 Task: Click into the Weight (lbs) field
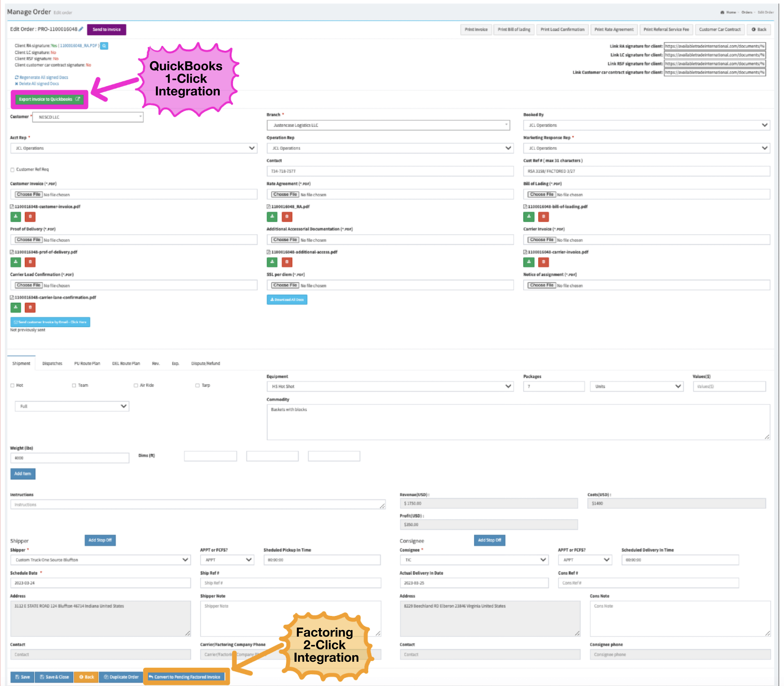click(70, 458)
